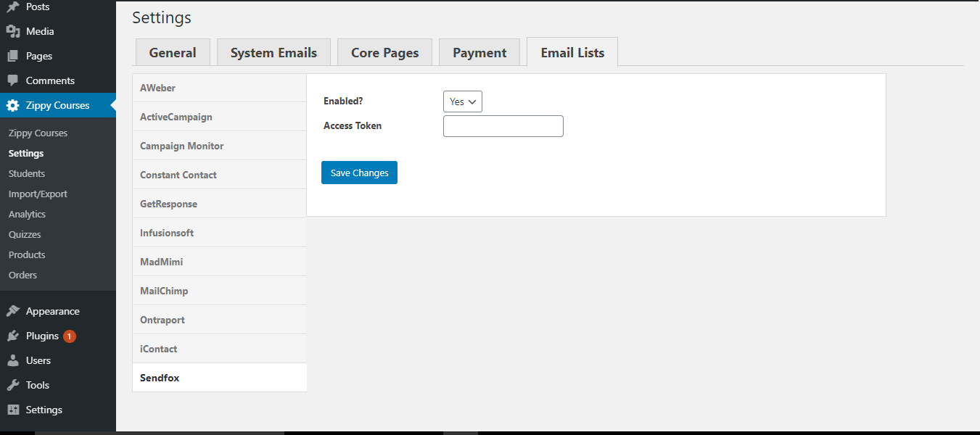980x435 pixels.
Task: Open the Core Pages tab
Action: click(x=384, y=52)
